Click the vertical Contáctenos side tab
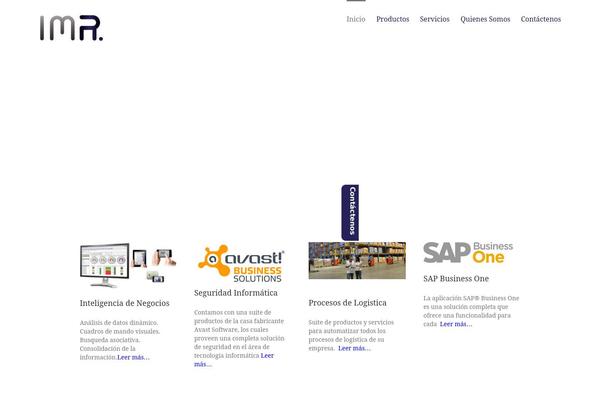This screenshot has height=400, width=600. (350, 212)
